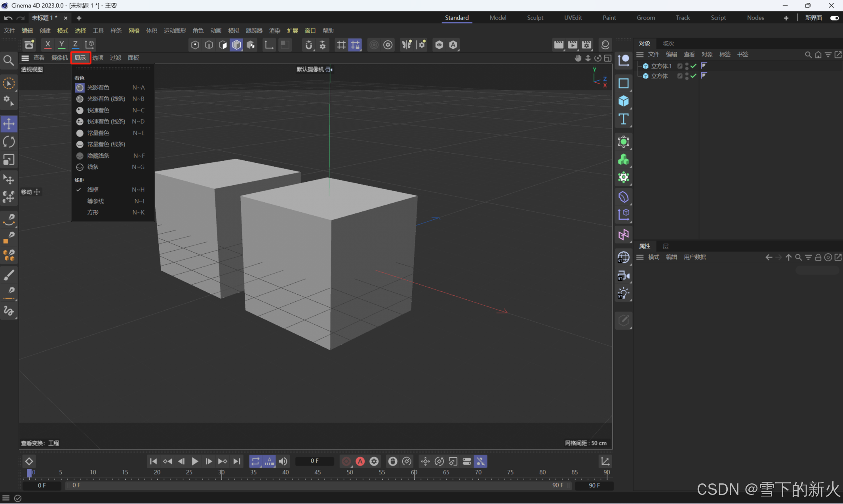Open Render Settings clapperboard with gear icon
This screenshot has height=504, width=843.
tap(586, 45)
